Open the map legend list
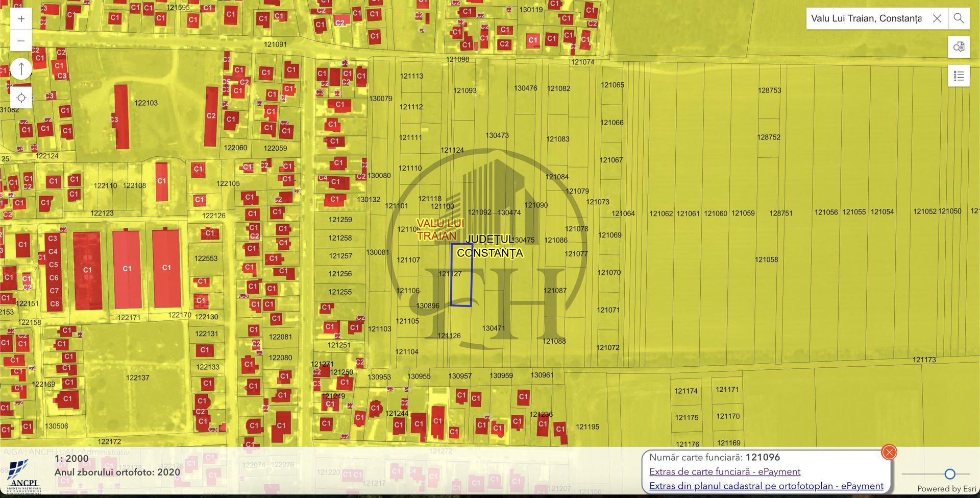980x498 pixels. pos(959,76)
